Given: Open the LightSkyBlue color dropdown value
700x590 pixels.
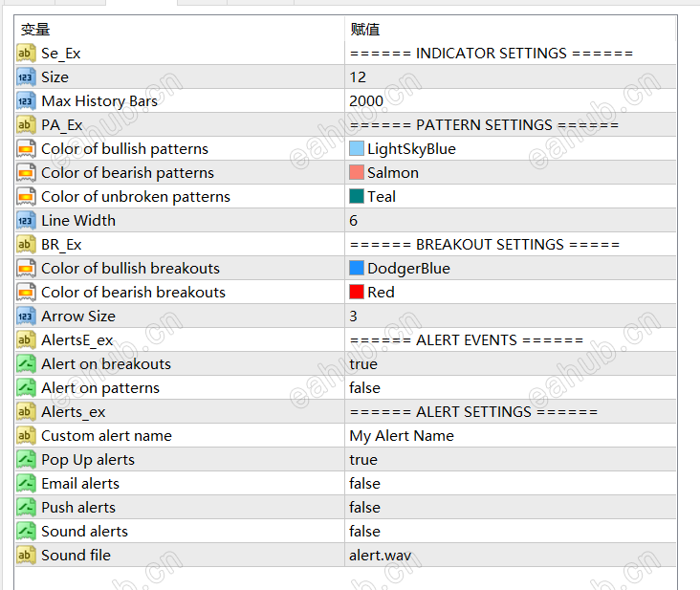Looking at the screenshot, I should point(411,149).
